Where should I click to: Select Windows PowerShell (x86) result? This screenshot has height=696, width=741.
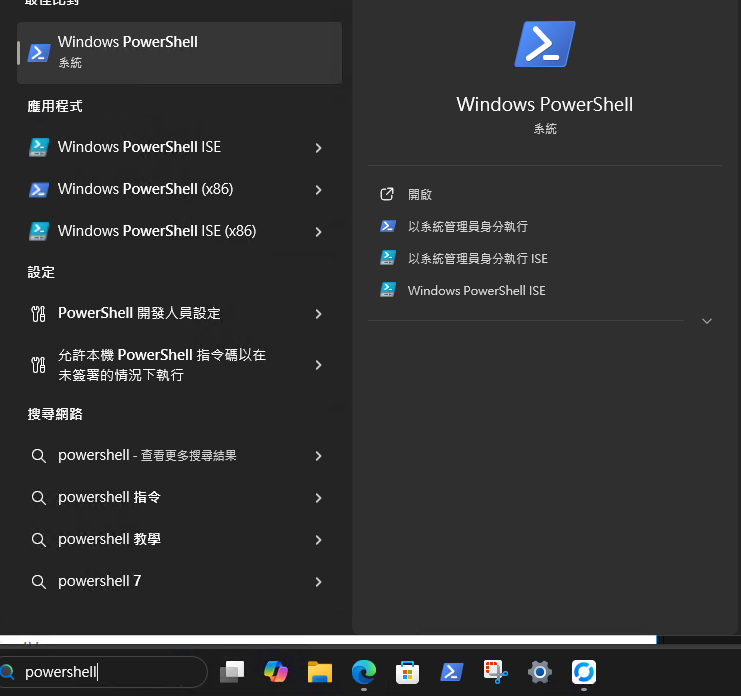tap(179, 189)
